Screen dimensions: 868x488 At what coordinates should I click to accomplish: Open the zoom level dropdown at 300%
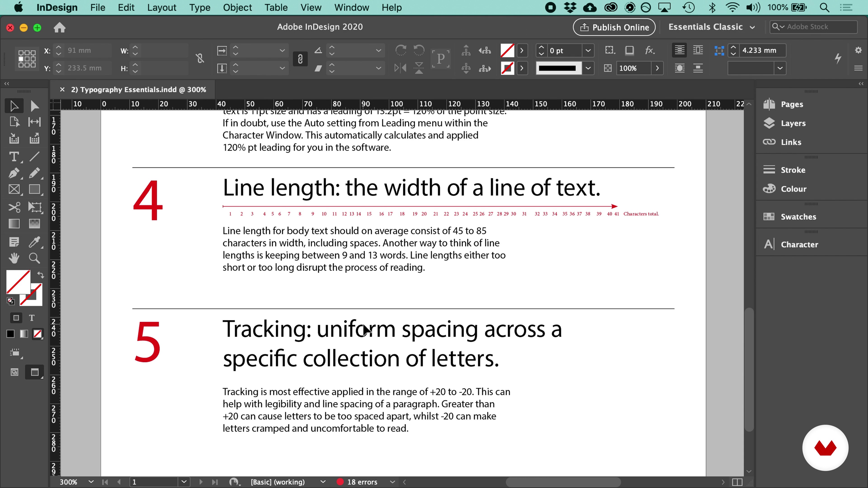coord(91,482)
